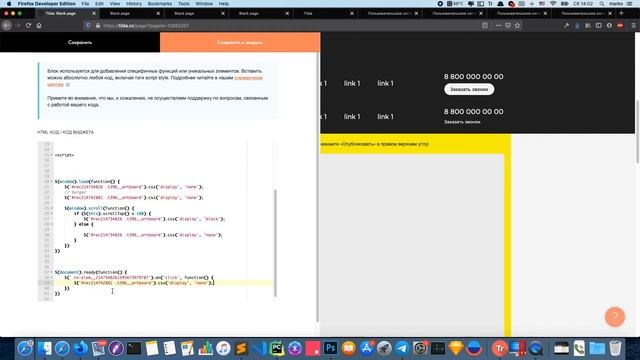Open Sublime Text in the dock
This screenshot has height=360, width=640.
pos(241,348)
